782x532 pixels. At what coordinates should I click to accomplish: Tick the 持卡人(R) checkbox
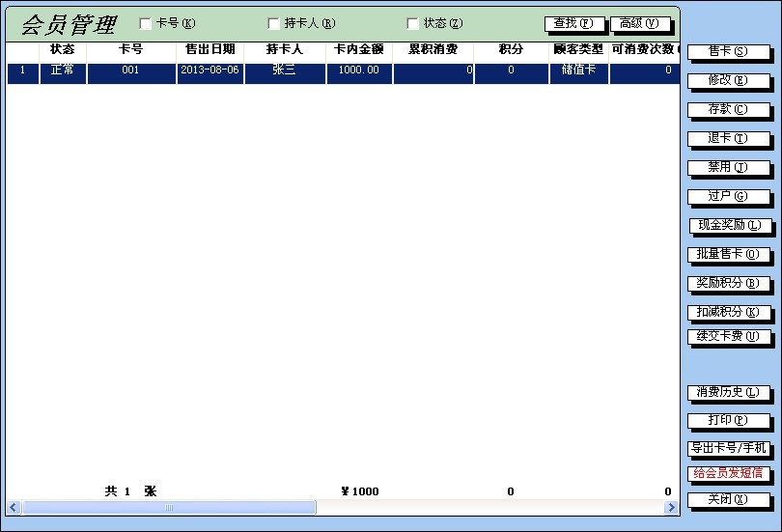pos(273,23)
